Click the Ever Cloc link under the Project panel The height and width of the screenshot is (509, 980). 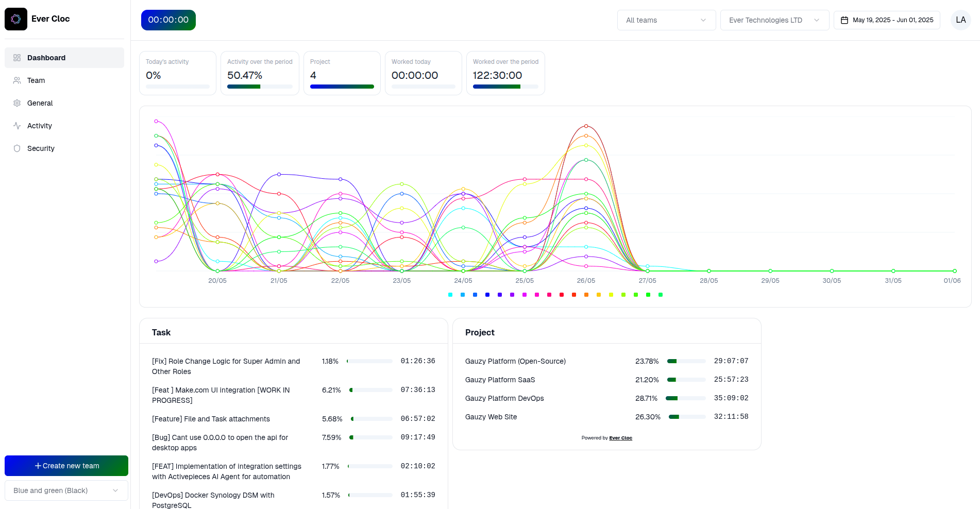(620, 438)
